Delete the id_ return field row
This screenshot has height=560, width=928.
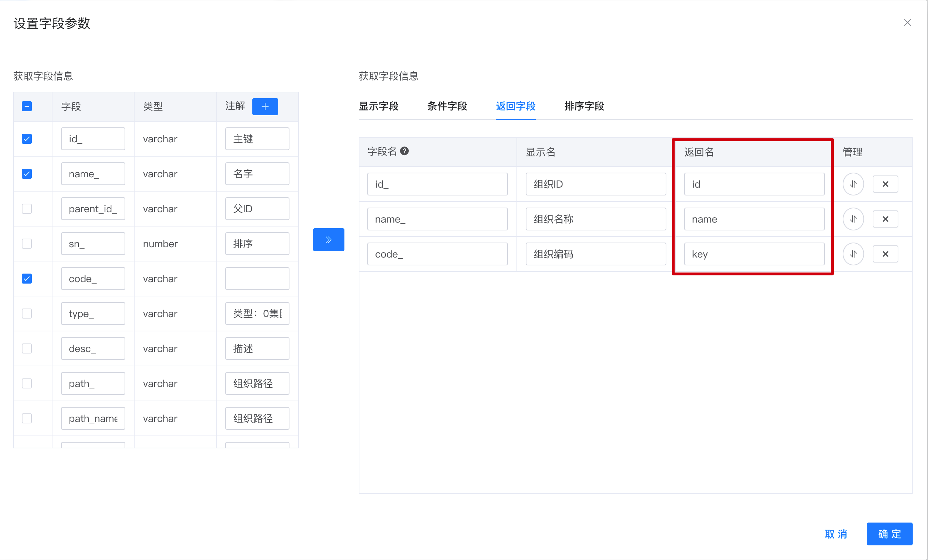pyautogui.click(x=886, y=184)
